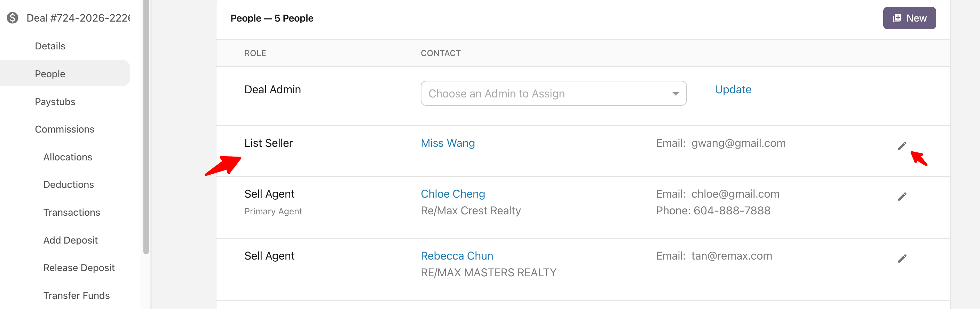Edit the List Seller Miss Wang row
980x309 pixels.
(x=902, y=146)
